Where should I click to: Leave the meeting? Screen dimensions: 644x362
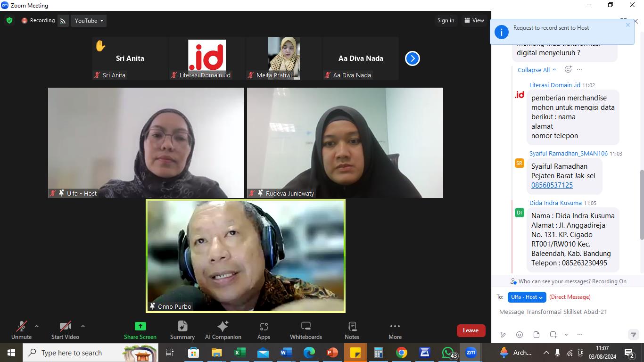coord(471,330)
